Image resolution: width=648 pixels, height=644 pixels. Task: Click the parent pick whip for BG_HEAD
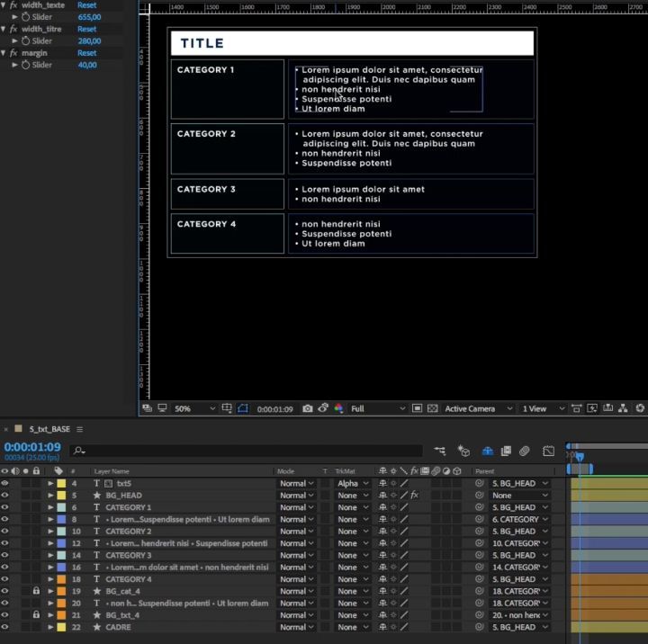[x=480, y=496]
